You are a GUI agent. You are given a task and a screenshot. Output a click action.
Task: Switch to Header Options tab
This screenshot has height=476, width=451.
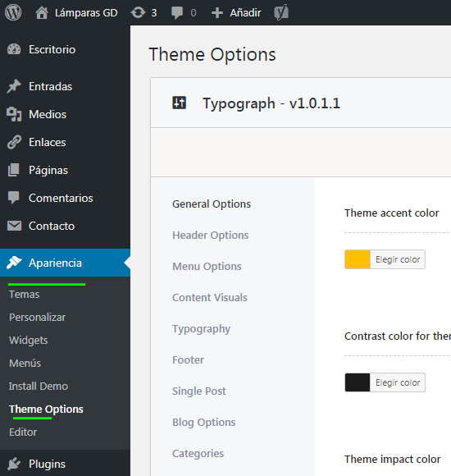[x=211, y=236]
